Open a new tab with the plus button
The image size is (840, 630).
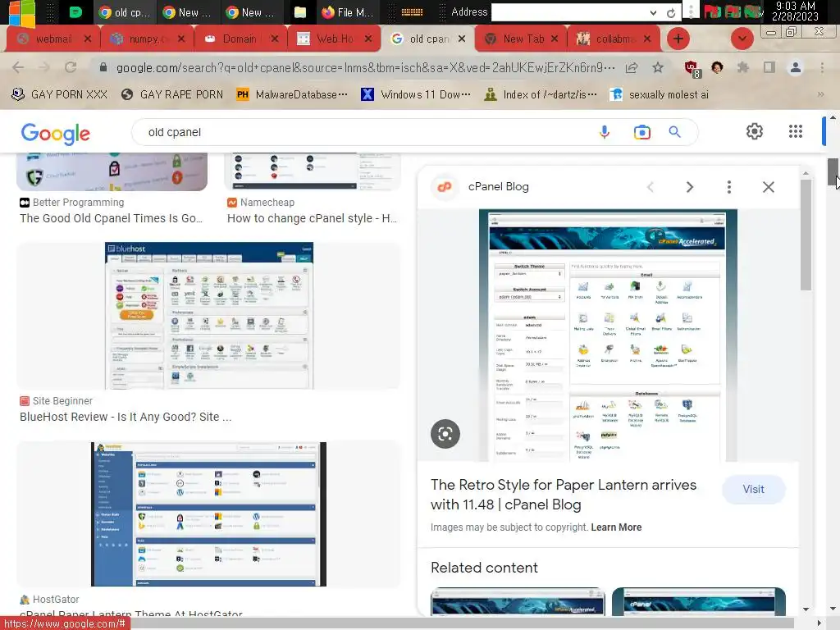click(678, 39)
